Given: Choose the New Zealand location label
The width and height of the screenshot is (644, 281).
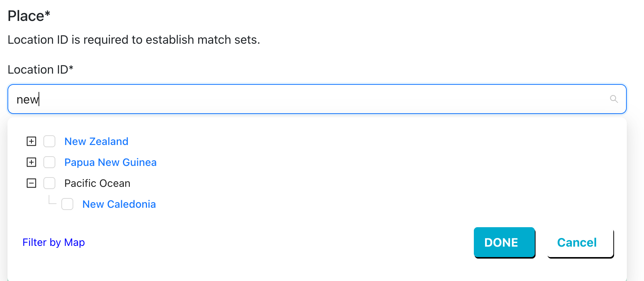Looking at the screenshot, I should [x=96, y=141].
